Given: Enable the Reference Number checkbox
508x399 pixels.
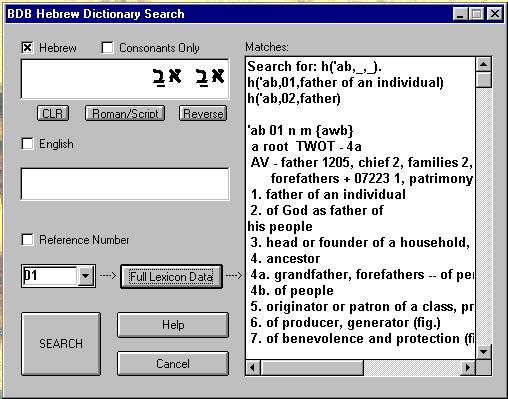Looking at the screenshot, I should coord(27,240).
